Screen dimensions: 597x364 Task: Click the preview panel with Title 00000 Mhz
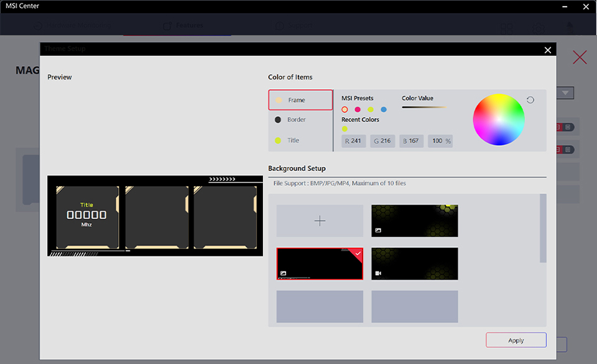coord(87,217)
